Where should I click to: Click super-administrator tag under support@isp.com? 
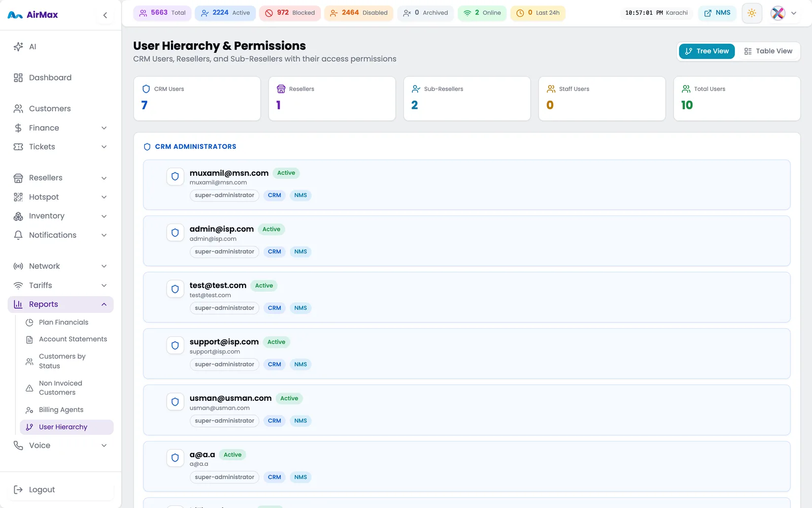coord(224,365)
